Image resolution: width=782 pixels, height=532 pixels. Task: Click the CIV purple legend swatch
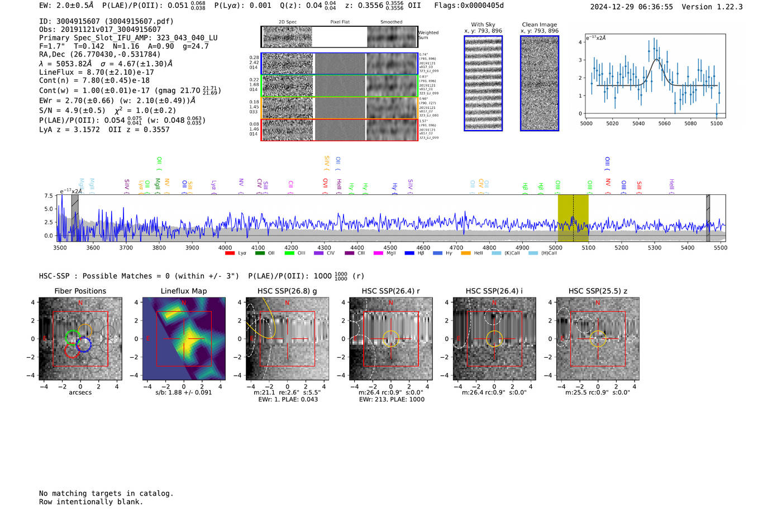319,253
